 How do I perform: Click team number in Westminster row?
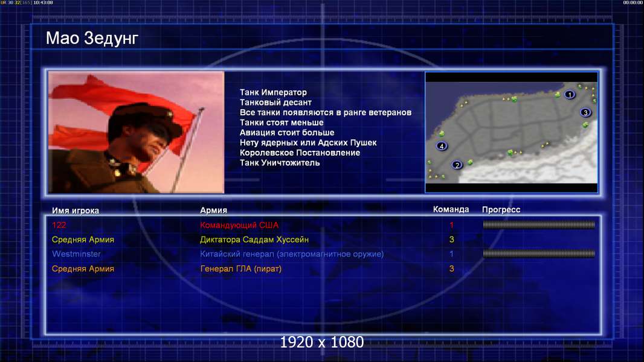point(451,254)
